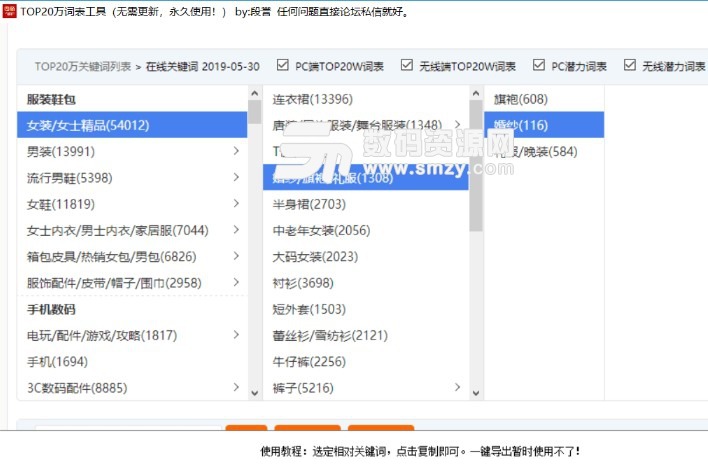Image resolution: width=708 pixels, height=469 pixels.
Task: Pick 大码女装(2023) category
Action: pos(315,256)
